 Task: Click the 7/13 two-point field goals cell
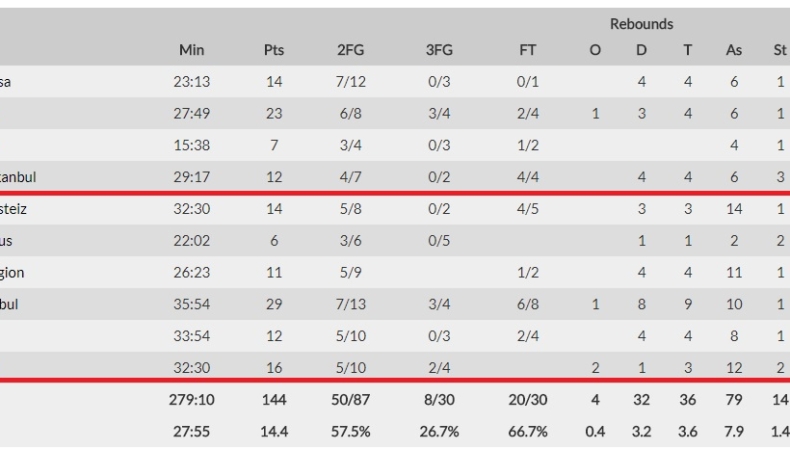pyautogui.click(x=350, y=305)
